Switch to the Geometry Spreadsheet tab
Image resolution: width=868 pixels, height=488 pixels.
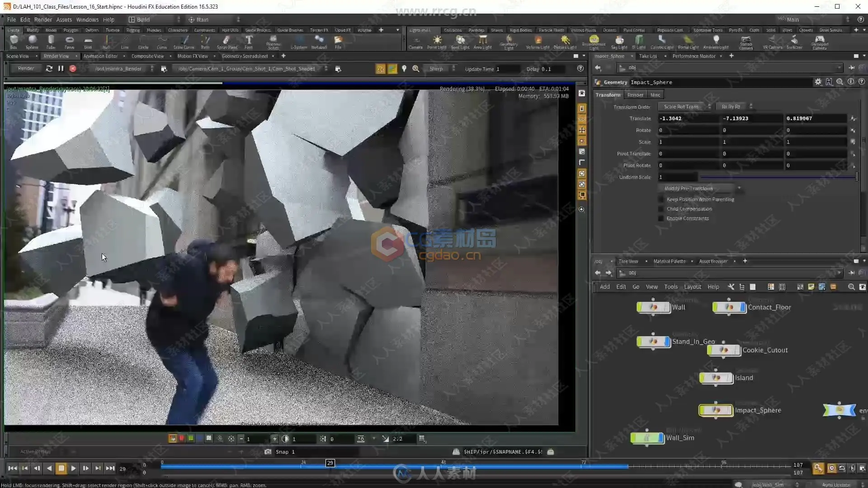click(x=245, y=56)
